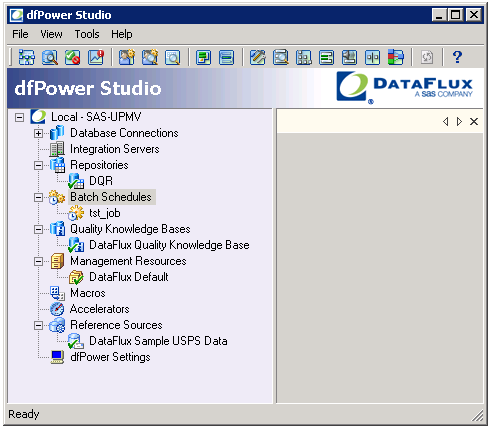The height and width of the screenshot is (428, 491).
Task: Open the File menu
Action: click(x=20, y=34)
